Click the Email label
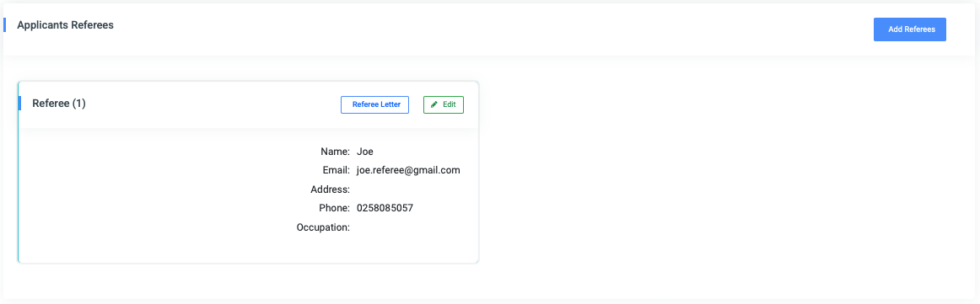 [335, 170]
